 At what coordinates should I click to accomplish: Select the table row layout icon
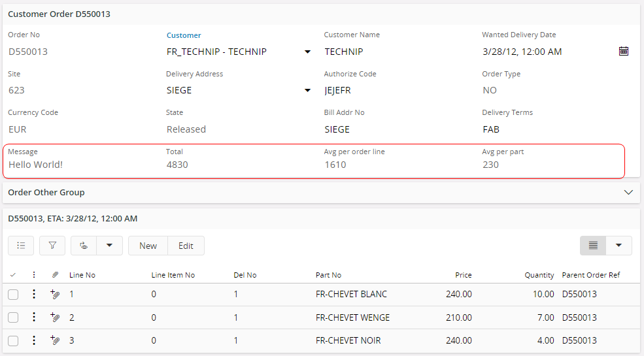[x=593, y=246]
